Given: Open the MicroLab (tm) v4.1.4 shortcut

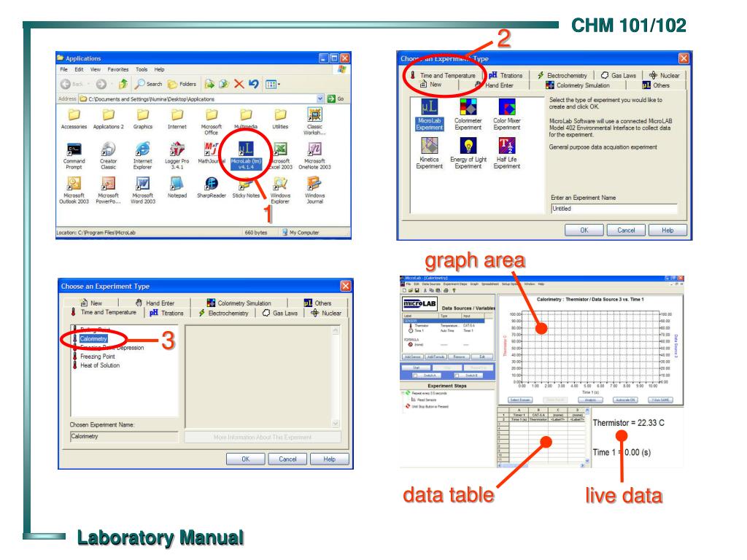Looking at the screenshot, I should point(246,156).
